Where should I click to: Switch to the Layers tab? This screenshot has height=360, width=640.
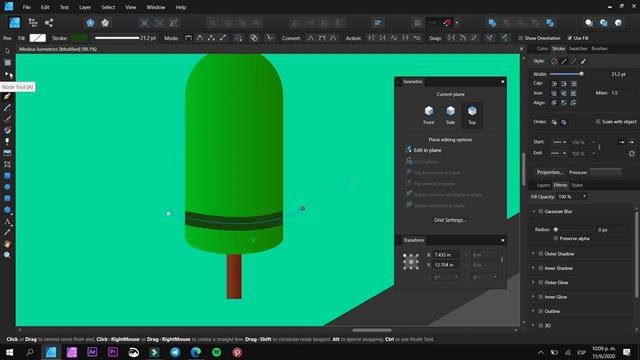click(543, 185)
